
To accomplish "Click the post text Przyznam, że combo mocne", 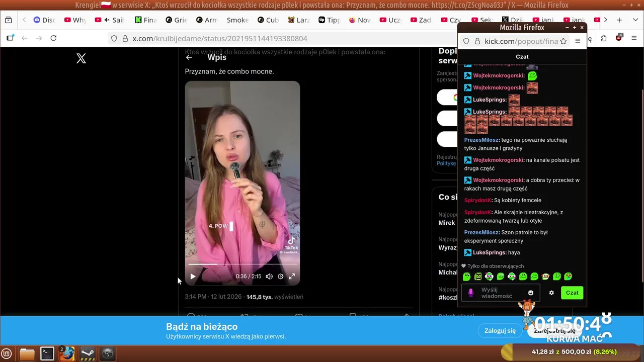I will pyautogui.click(x=229, y=71).
